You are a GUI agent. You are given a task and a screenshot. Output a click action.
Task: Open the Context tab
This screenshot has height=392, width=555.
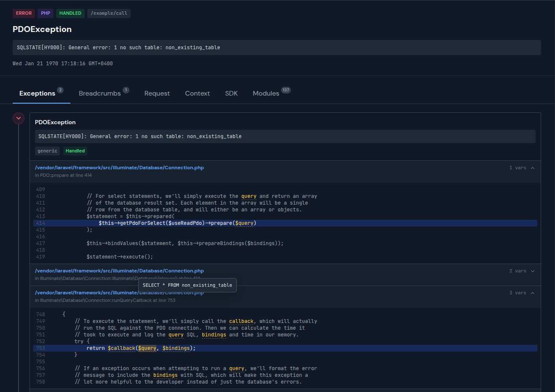coord(197,93)
